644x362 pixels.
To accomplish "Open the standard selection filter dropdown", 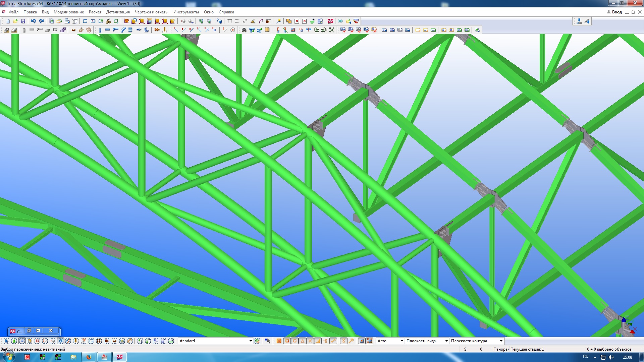I will 250,341.
